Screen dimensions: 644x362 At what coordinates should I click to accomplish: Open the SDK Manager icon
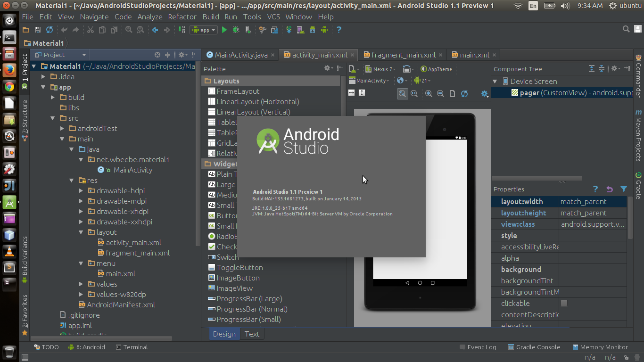point(312,30)
